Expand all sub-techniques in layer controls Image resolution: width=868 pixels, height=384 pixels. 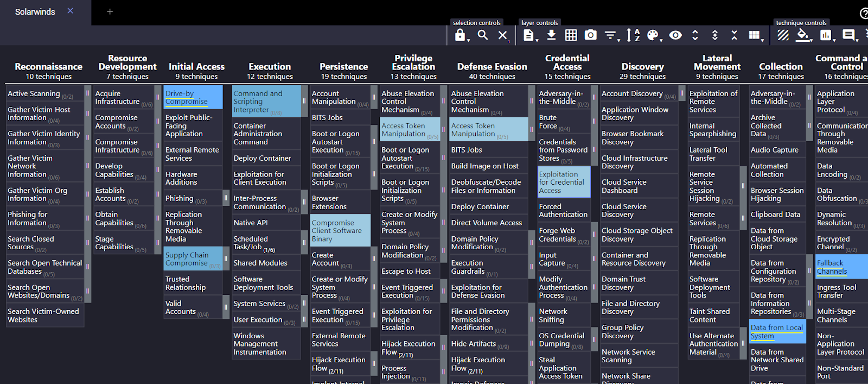[x=695, y=35]
